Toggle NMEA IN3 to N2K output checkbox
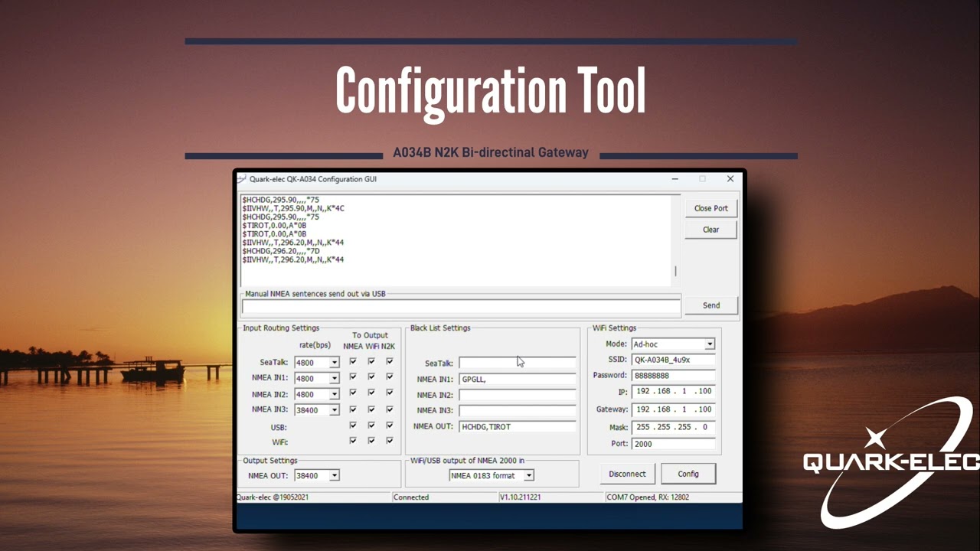Image resolution: width=980 pixels, height=551 pixels. pos(390,409)
